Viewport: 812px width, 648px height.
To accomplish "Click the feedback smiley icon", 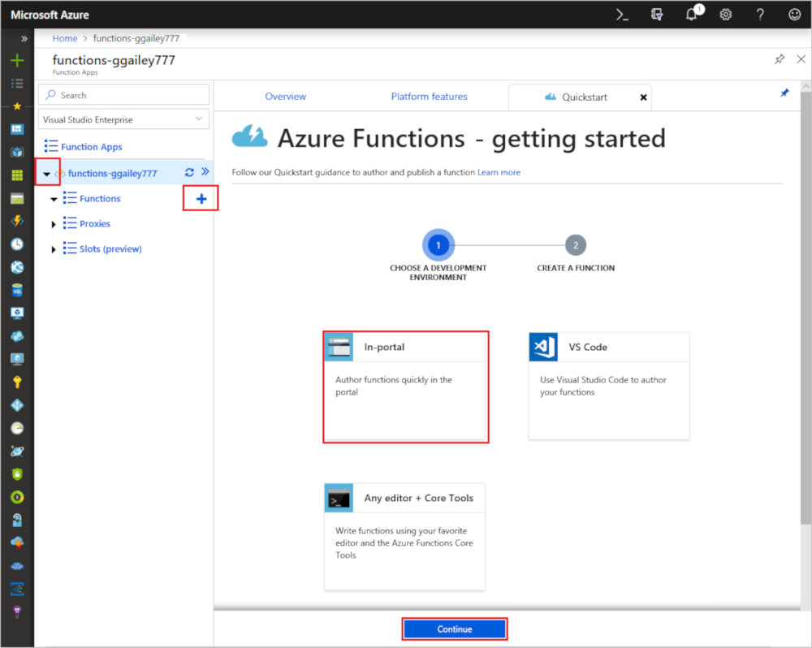I will pyautogui.click(x=794, y=15).
